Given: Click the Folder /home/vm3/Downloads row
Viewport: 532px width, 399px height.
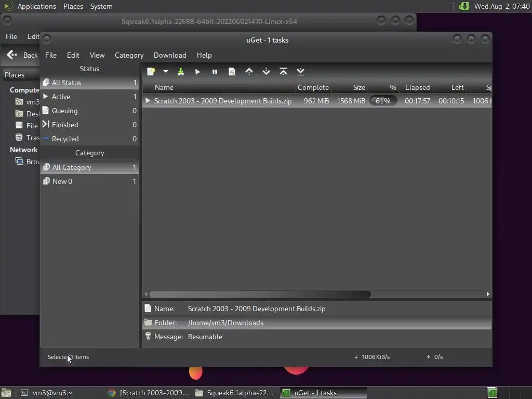Looking at the screenshot, I should 317,323.
